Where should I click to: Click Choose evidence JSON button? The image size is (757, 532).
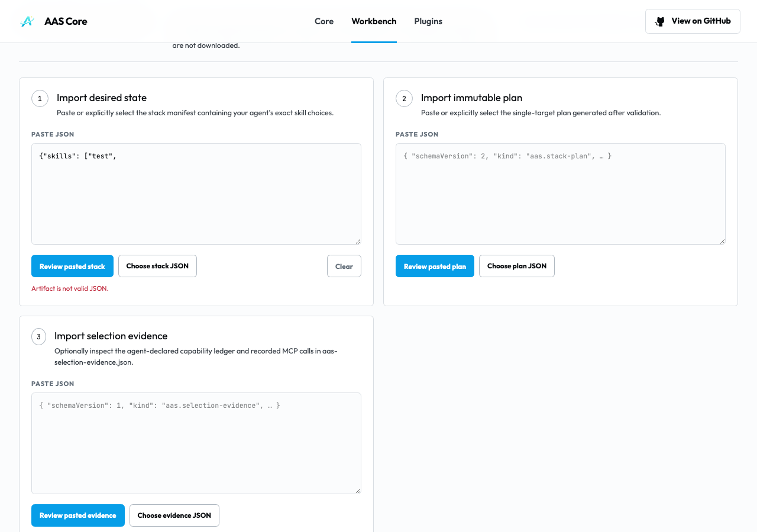tap(174, 515)
